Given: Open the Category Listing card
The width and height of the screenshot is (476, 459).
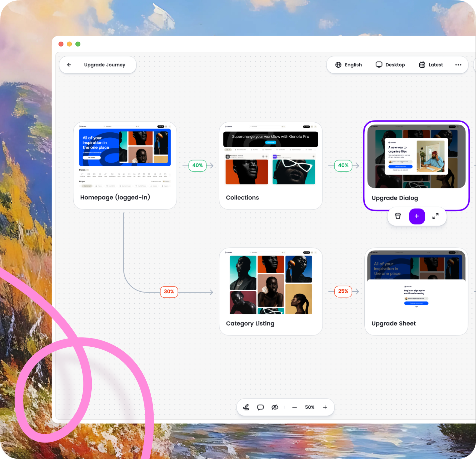Looking at the screenshot, I should point(271,291).
